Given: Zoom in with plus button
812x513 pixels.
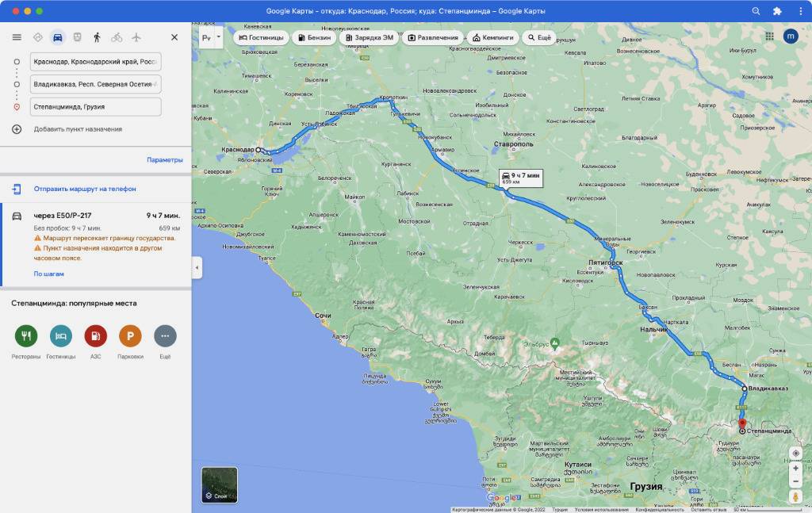Looking at the screenshot, I should coord(795,468).
